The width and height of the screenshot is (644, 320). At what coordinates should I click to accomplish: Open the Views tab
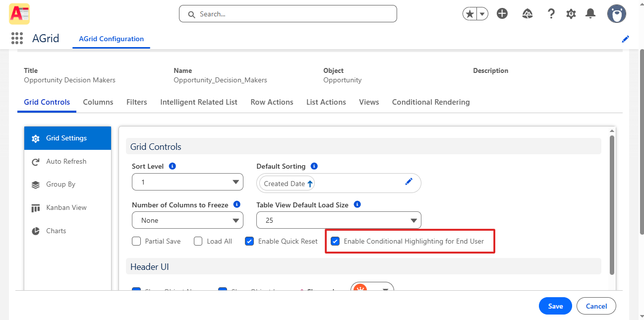(x=369, y=102)
